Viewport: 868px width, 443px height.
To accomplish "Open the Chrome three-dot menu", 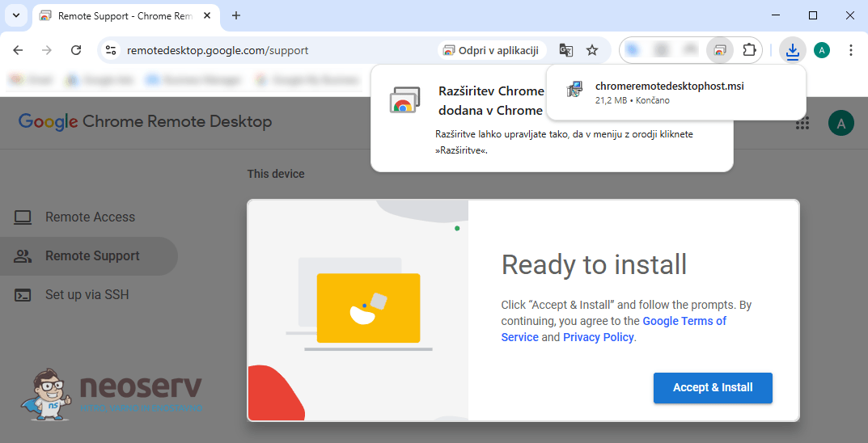I will (x=851, y=50).
